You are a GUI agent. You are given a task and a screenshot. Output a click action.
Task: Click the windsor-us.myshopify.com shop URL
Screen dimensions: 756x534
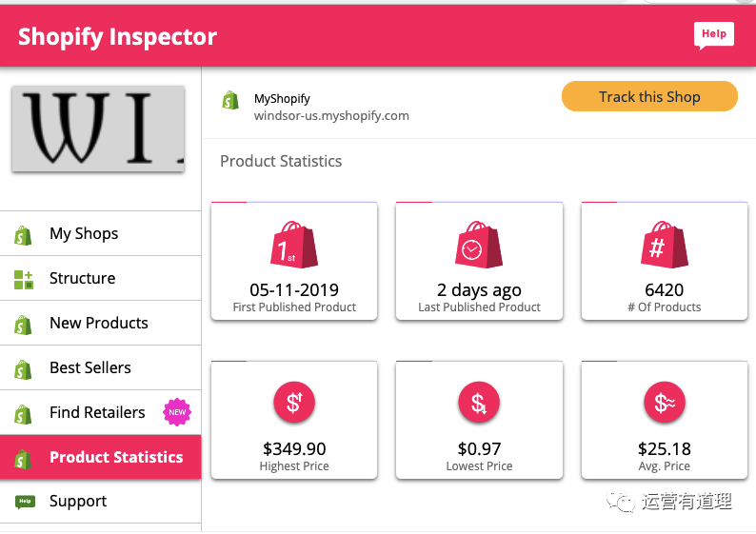(x=331, y=116)
